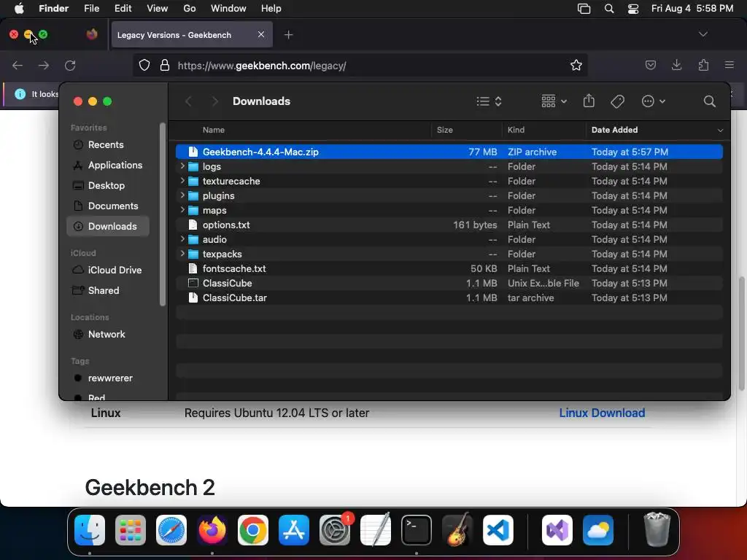Open Finder from the Dock
The width and height of the screenshot is (747, 560).
tap(90, 529)
